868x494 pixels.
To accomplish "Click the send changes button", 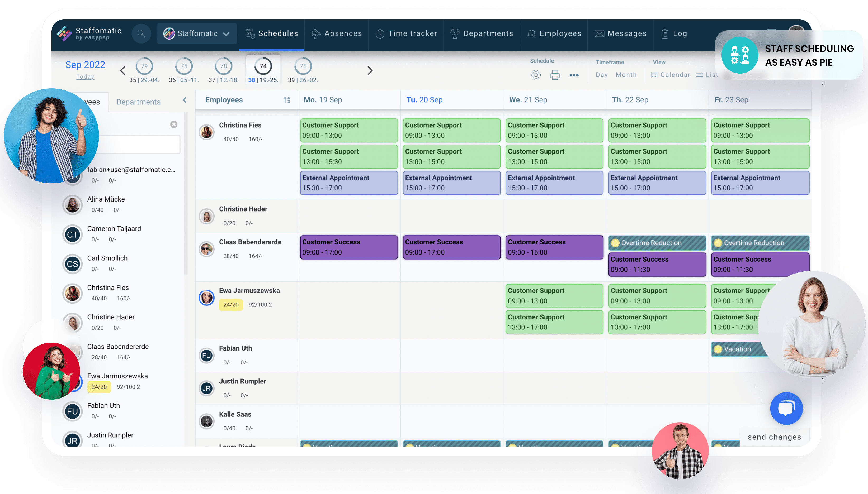I will coord(774,437).
